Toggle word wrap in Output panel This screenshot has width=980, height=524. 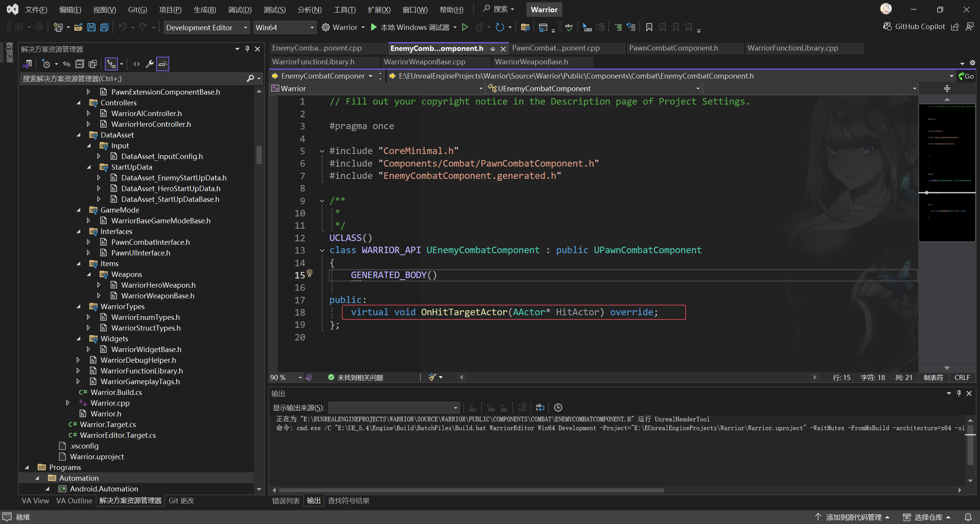click(x=540, y=407)
